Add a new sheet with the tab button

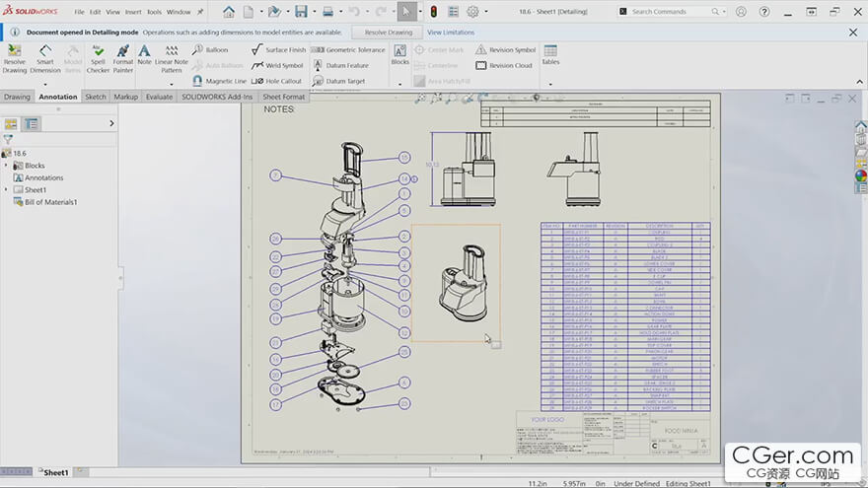tap(80, 471)
